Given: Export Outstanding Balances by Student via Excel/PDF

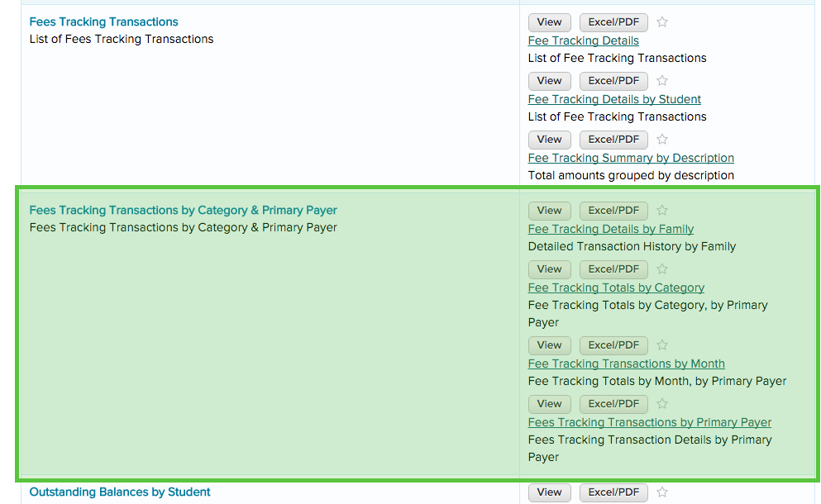Looking at the screenshot, I should [613, 492].
